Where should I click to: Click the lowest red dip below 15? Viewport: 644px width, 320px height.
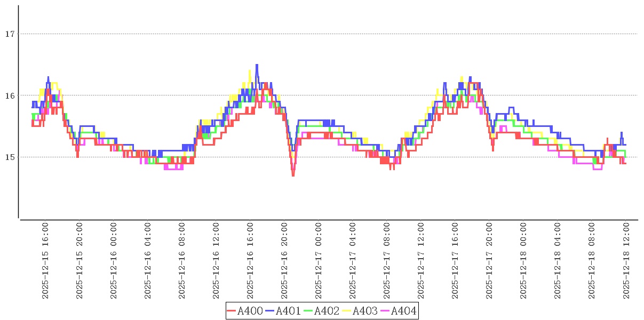pos(293,174)
